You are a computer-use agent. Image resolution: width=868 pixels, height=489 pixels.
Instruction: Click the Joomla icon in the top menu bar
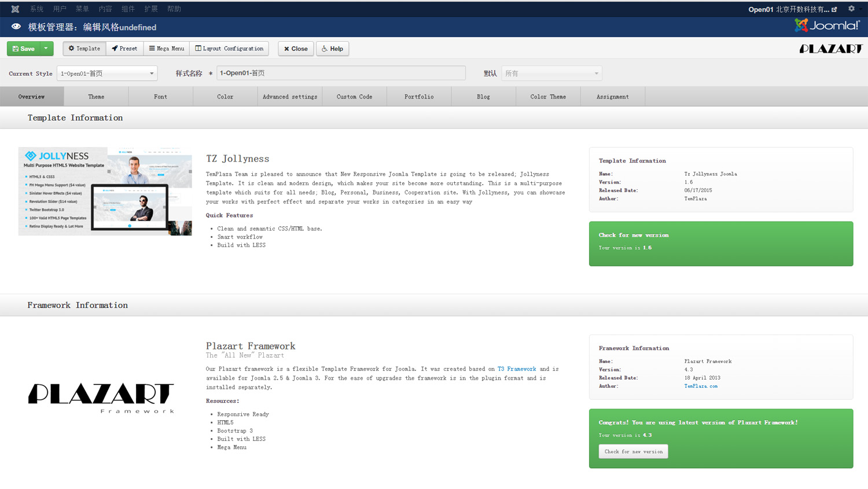(x=14, y=8)
